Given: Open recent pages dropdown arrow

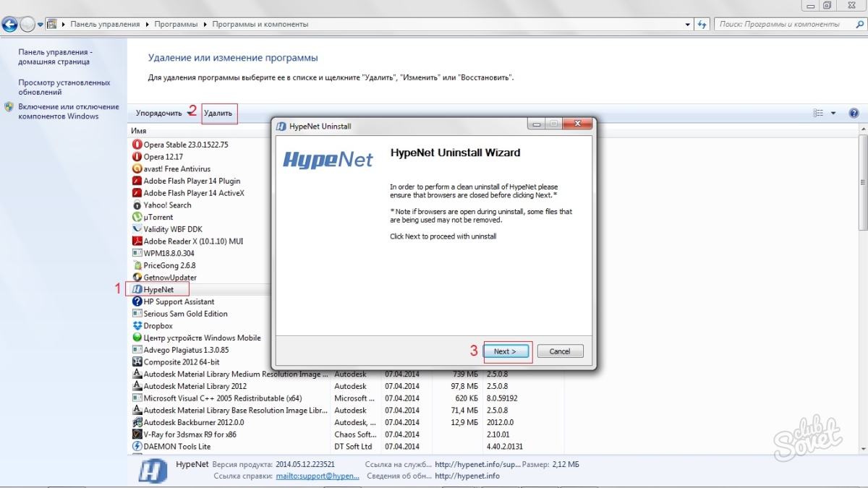Looking at the screenshot, I should pyautogui.click(x=41, y=25).
